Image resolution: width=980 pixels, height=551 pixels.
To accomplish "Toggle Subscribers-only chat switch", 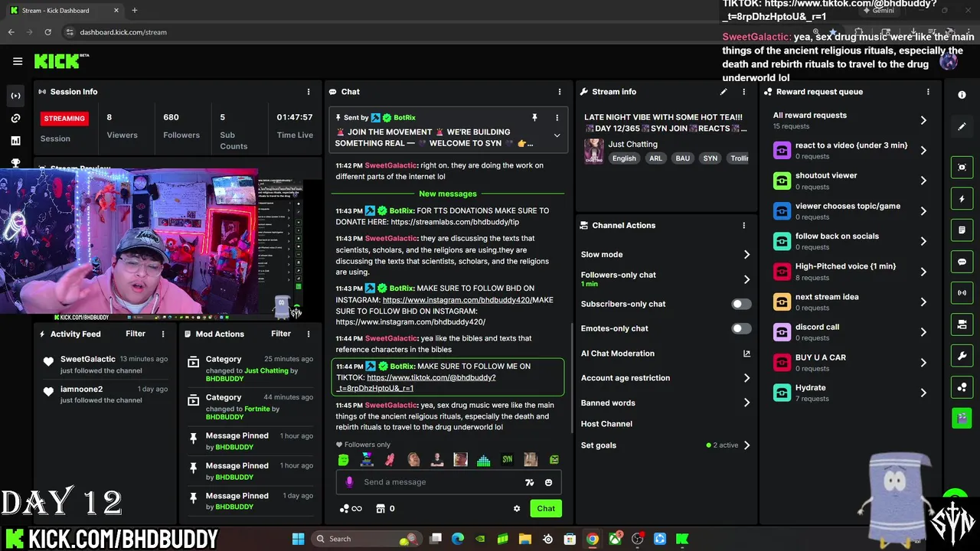I will point(741,304).
